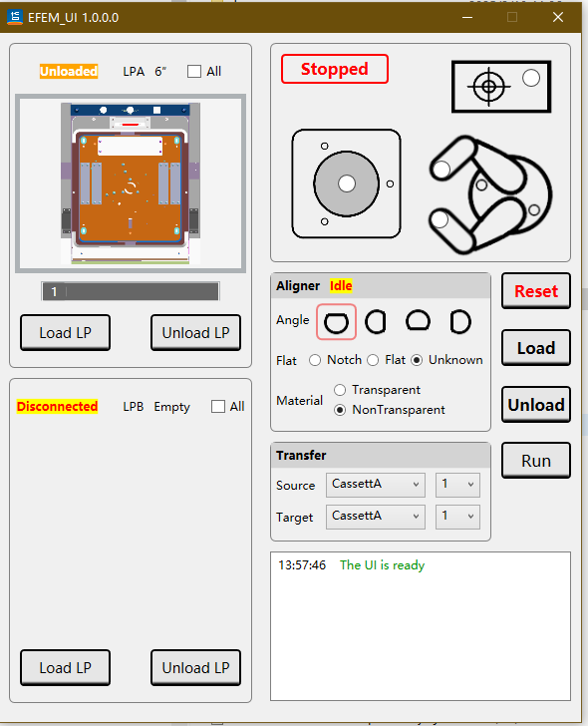Click slot 1 in LPA slot bar
The image size is (588, 726).
pyautogui.click(x=55, y=291)
